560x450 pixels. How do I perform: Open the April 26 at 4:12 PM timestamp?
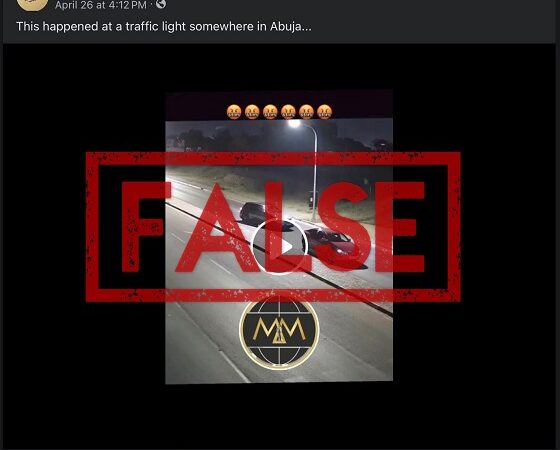tap(101, 5)
